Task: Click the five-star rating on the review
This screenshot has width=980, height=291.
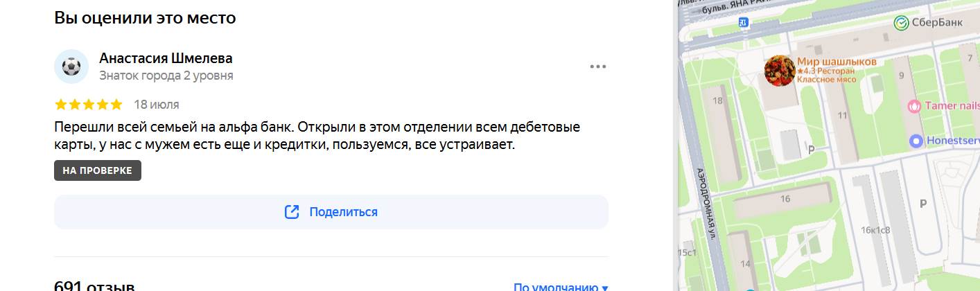Action: [x=88, y=105]
